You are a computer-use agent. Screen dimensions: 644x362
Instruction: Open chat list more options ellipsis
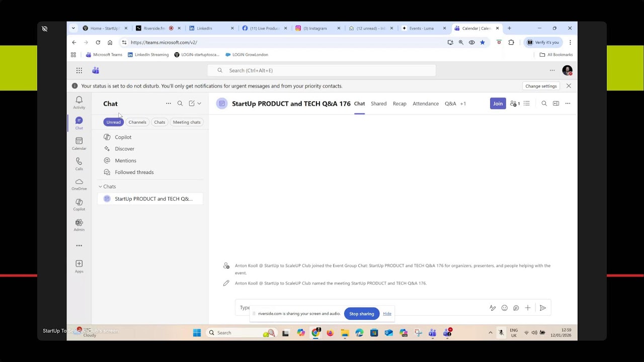point(169,104)
